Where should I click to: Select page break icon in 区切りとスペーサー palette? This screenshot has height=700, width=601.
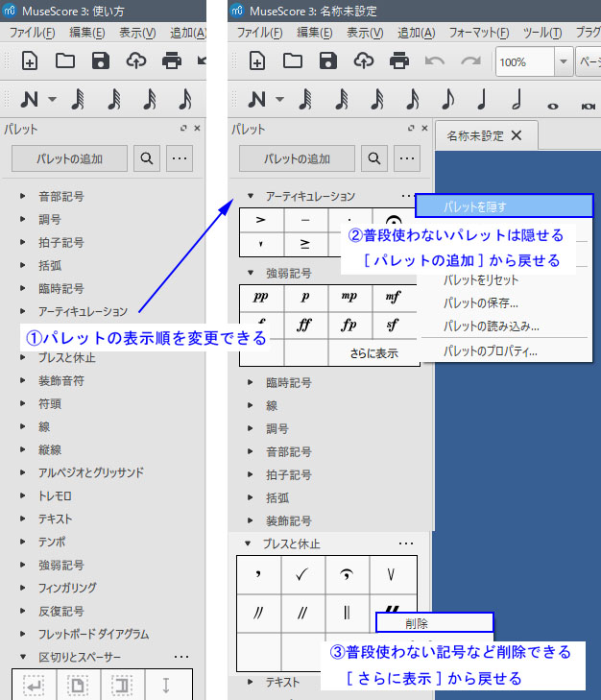(x=78, y=685)
